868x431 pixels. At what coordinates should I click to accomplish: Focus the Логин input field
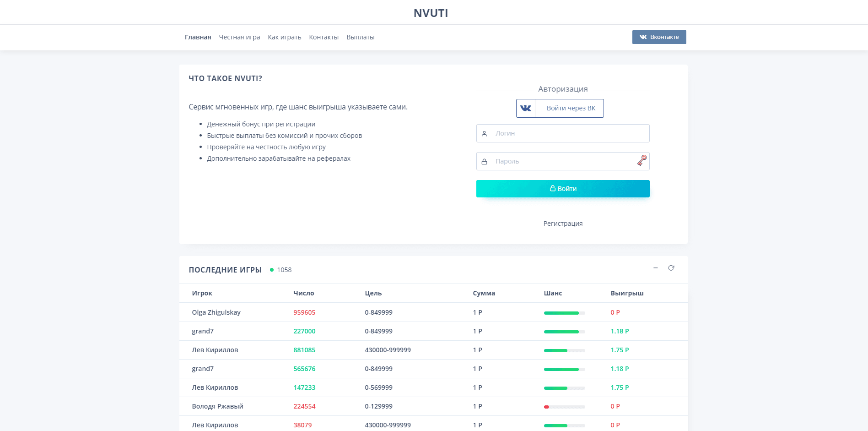coord(567,134)
